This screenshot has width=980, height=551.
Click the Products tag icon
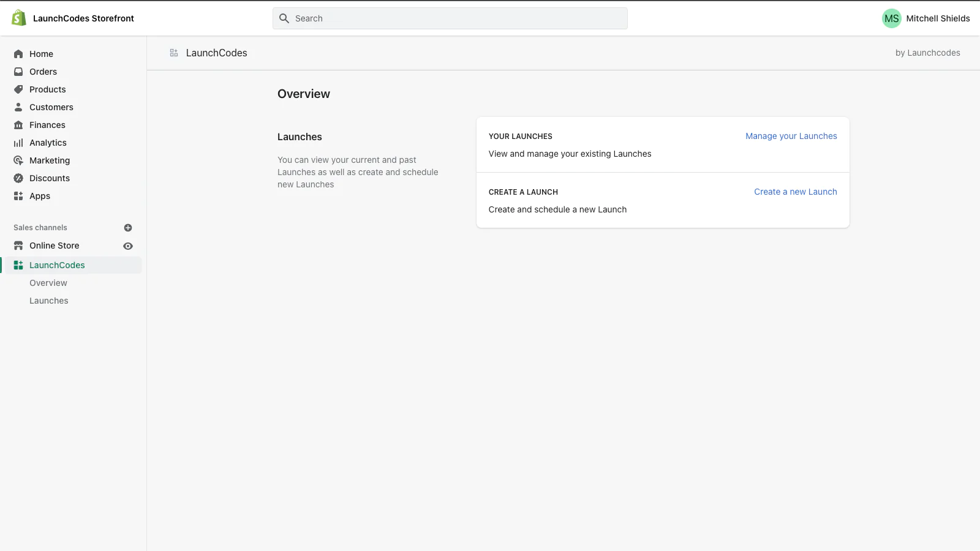coord(18,89)
